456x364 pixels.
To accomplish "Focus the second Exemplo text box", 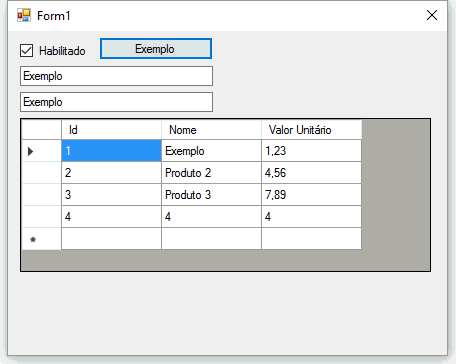I will point(116,102).
